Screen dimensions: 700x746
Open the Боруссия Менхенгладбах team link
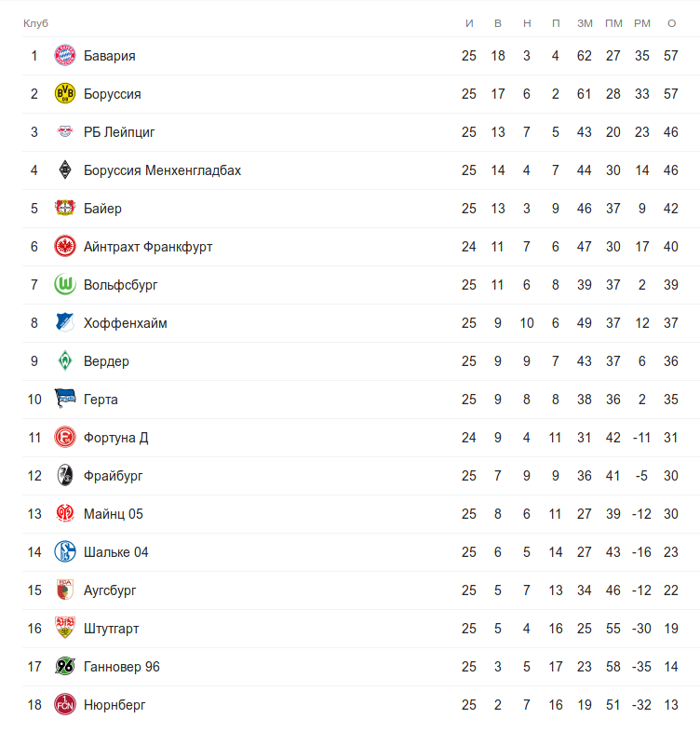162,170
